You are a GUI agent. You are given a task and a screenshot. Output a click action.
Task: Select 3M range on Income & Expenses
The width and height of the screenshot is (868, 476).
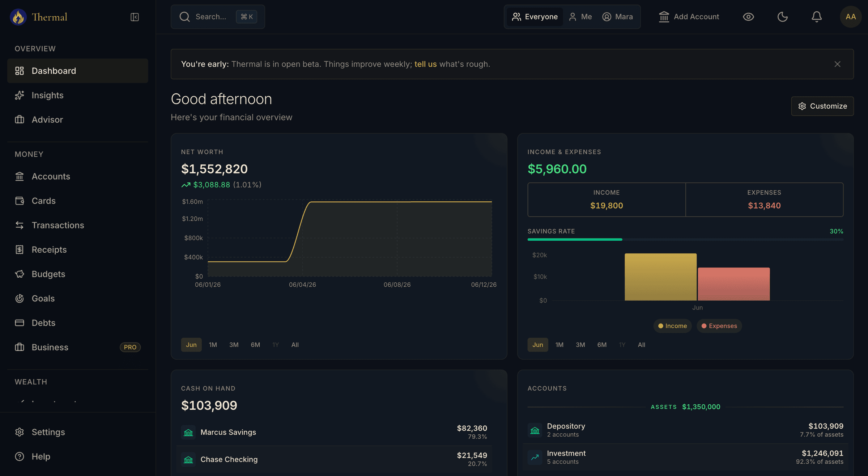pos(580,345)
